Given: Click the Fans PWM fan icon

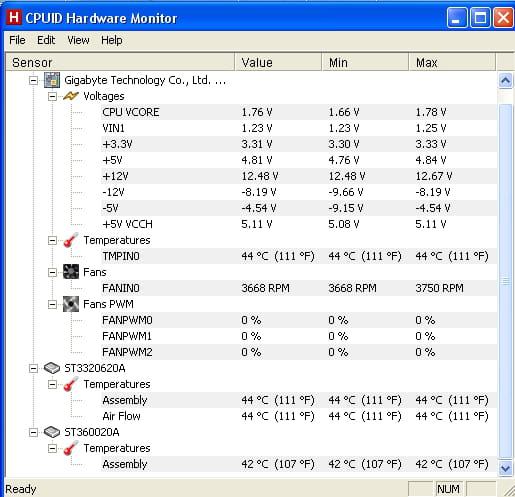Looking at the screenshot, I should coord(71,304).
